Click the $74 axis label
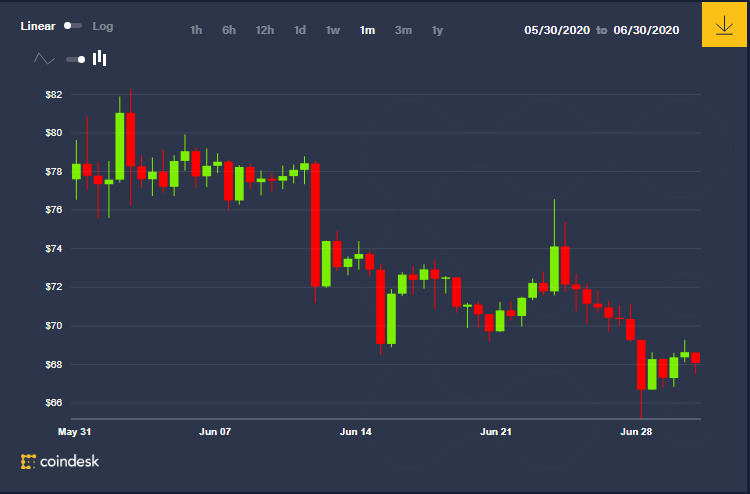 pos(54,248)
